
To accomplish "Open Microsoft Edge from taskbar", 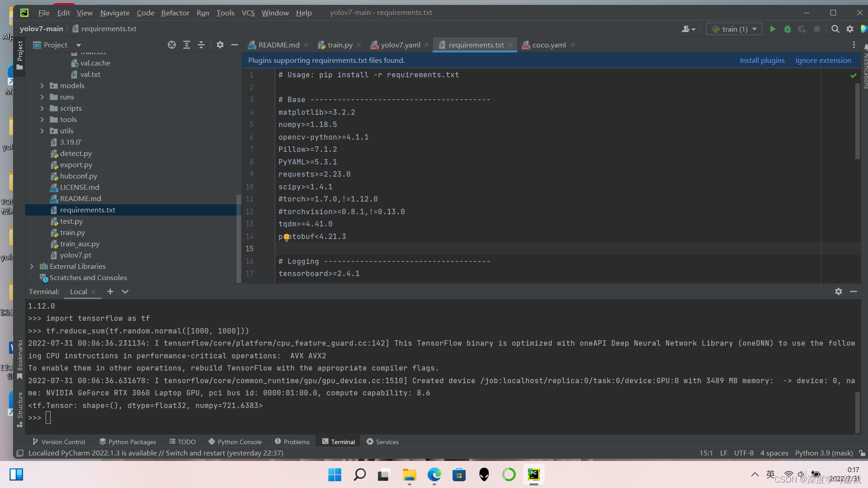I will coord(434,474).
